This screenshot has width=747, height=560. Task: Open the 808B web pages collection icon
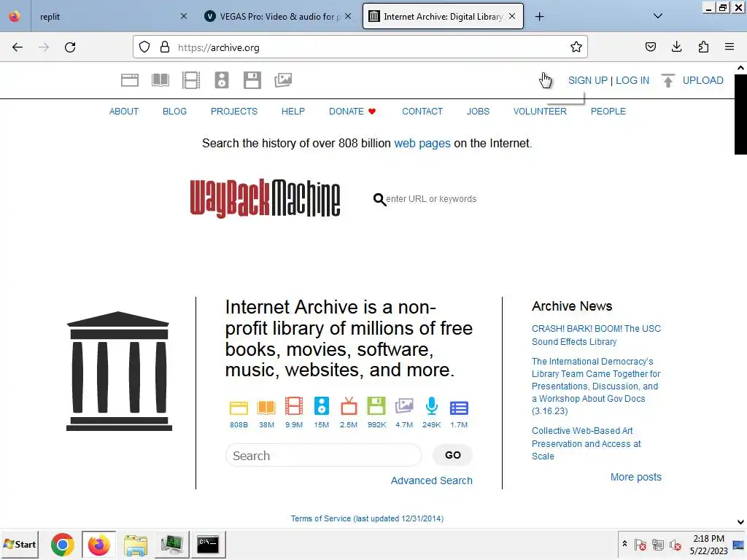click(x=239, y=407)
